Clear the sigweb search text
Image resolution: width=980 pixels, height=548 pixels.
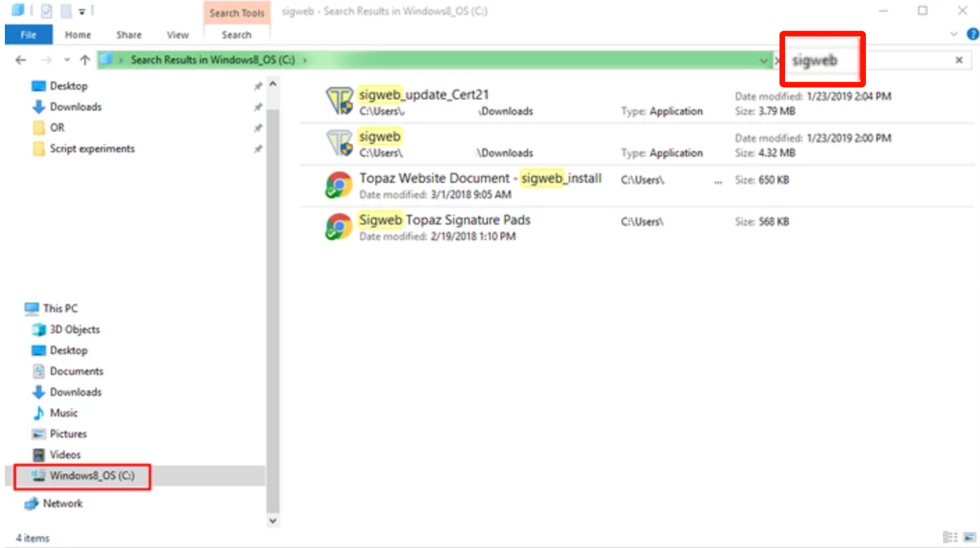(958, 61)
